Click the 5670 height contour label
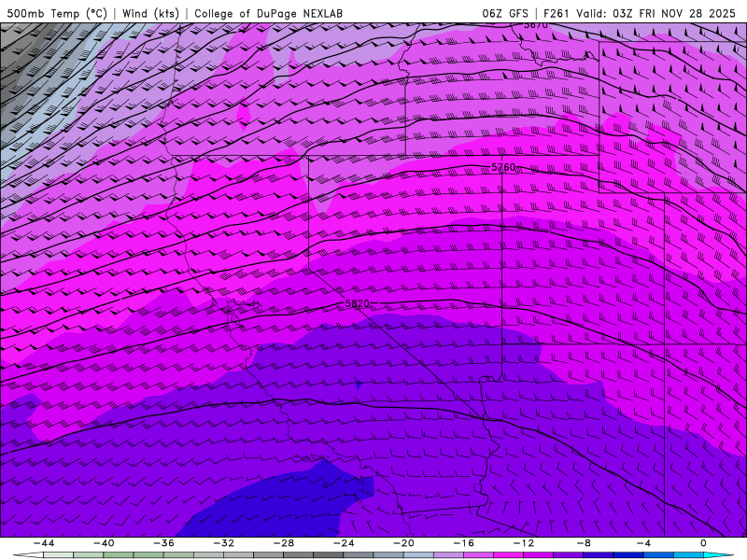Screen dimensions: 747x560 (x=535, y=25)
